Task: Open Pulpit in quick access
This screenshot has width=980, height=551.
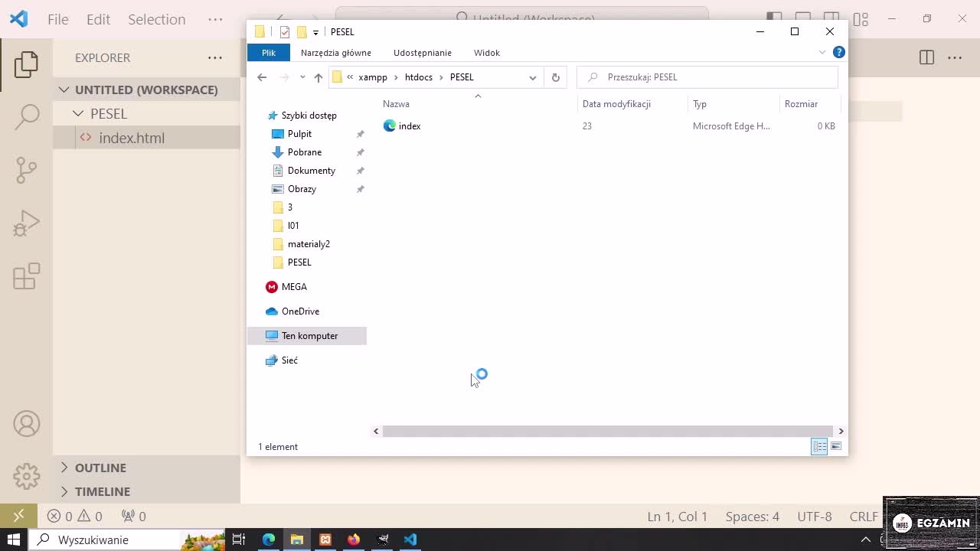Action: [x=299, y=133]
